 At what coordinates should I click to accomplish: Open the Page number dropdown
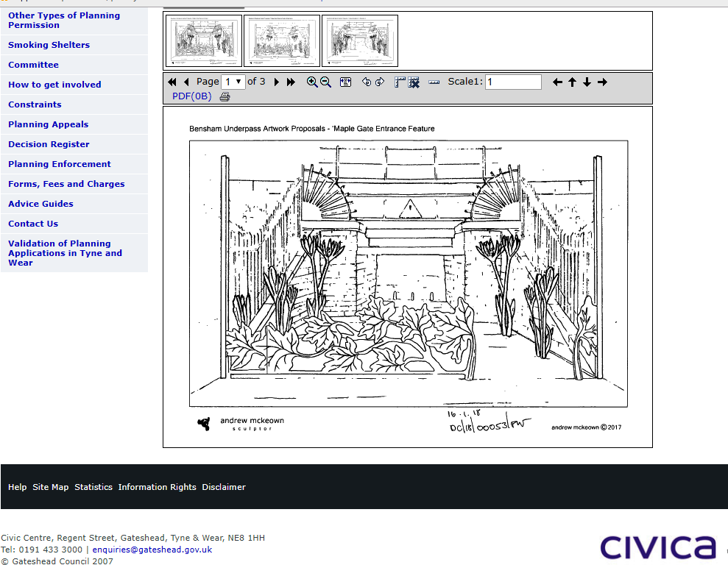[x=233, y=82]
